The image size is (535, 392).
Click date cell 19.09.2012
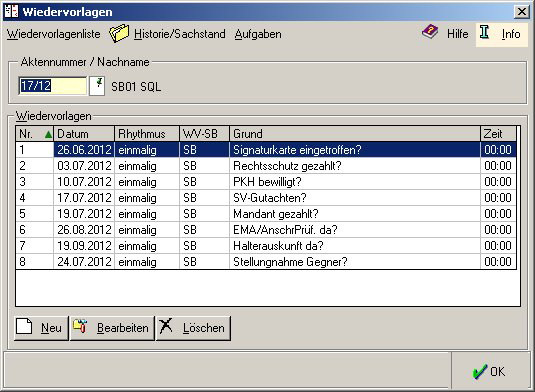(x=84, y=246)
